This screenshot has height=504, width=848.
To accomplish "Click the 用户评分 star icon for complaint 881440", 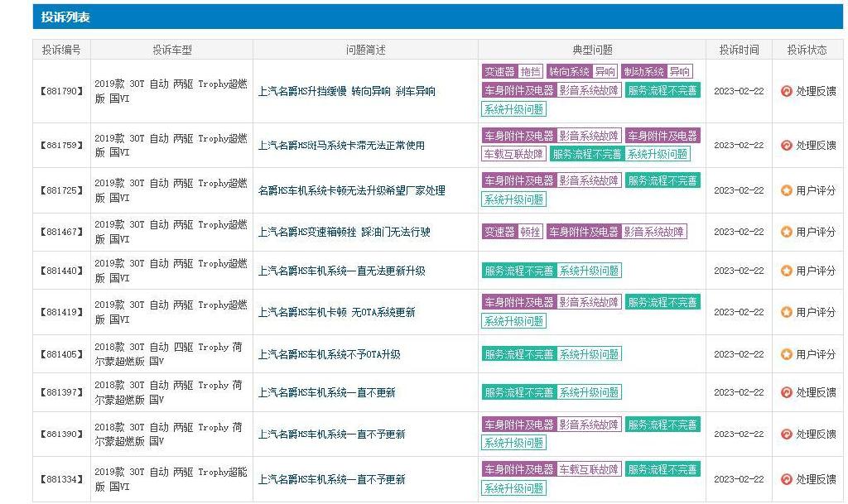I will 787,271.
